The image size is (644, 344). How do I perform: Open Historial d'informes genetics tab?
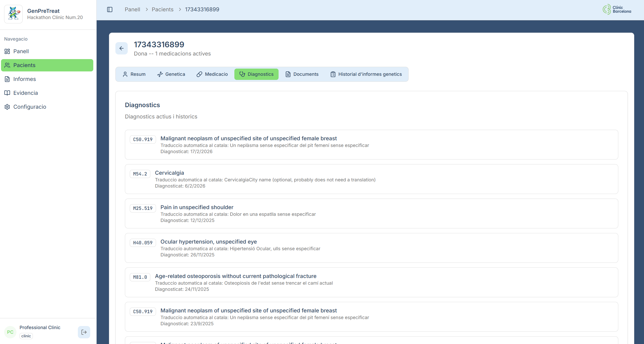tap(366, 74)
